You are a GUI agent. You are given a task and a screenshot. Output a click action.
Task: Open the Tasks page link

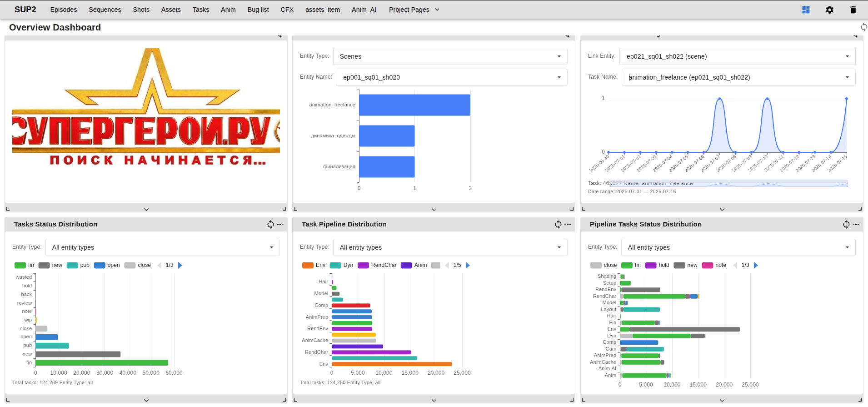click(201, 10)
